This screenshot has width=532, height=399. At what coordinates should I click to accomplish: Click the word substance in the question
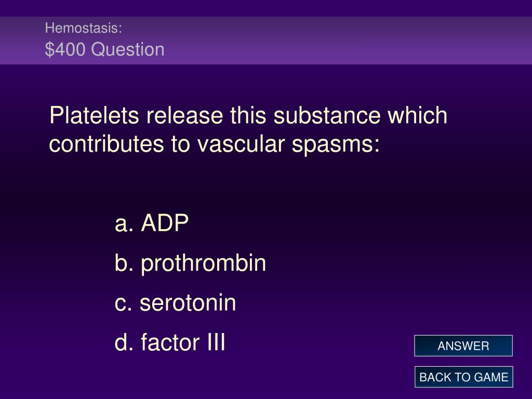pos(327,115)
